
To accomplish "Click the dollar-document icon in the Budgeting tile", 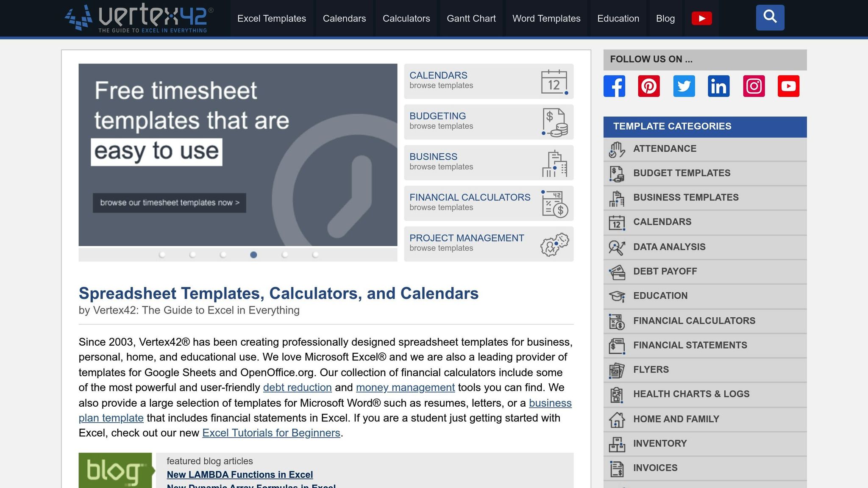I will point(554,122).
